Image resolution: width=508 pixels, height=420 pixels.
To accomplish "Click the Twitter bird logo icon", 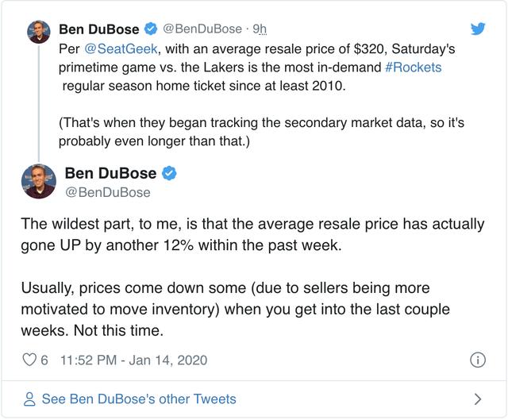I will pos(478,29).
